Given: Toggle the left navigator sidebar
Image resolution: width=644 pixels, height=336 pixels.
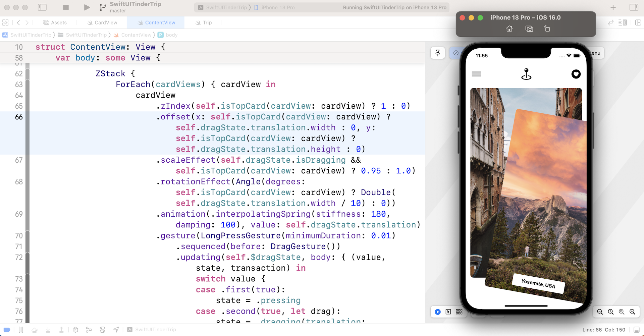Looking at the screenshot, I should [42, 7].
